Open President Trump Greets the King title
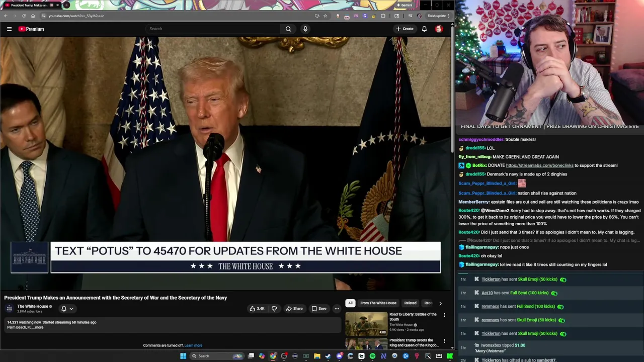 tap(414, 342)
